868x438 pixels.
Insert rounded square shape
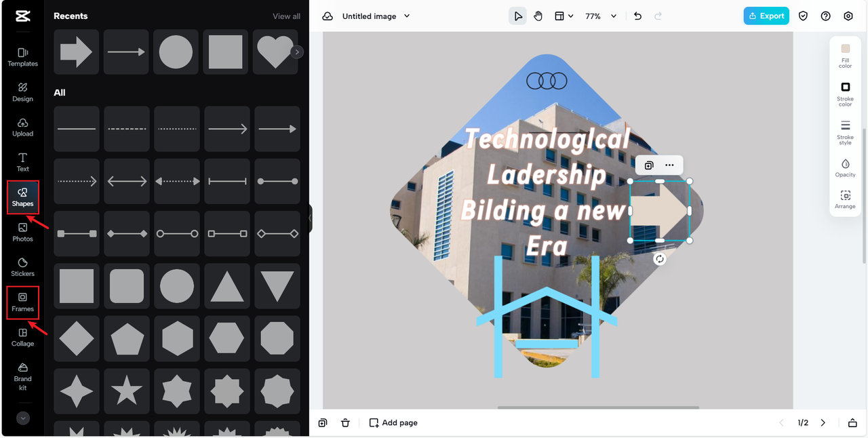pyautogui.click(x=127, y=286)
